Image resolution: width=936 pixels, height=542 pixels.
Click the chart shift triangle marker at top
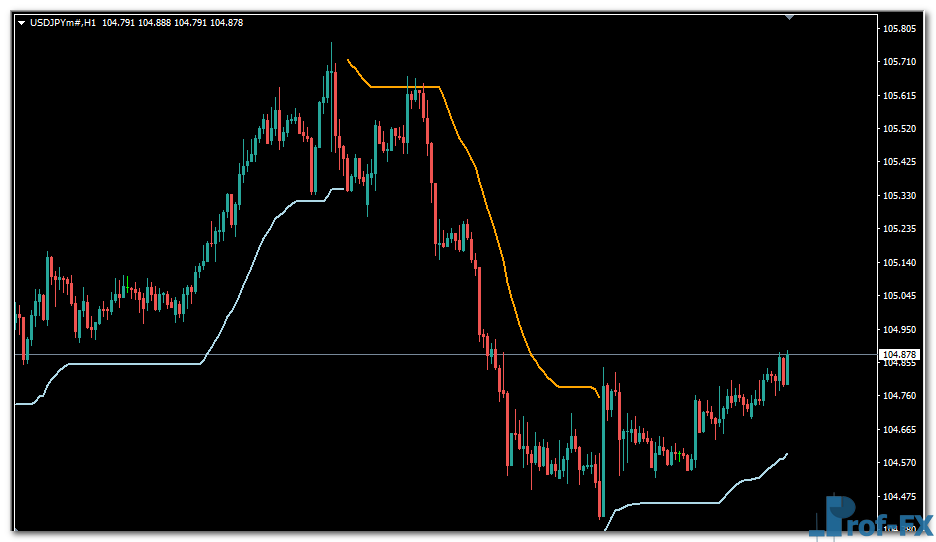(x=790, y=17)
